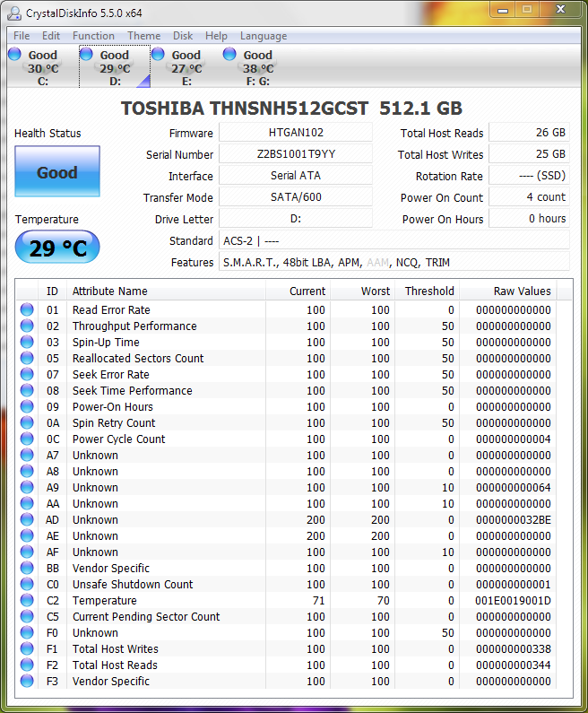The image size is (588, 713).
Task: Click the status orb for Unsafe Shutdown Count
Action: [x=27, y=585]
